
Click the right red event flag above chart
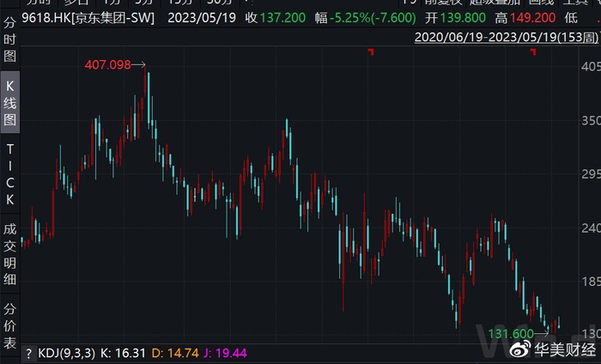pyautogui.click(x=533, y=52)
